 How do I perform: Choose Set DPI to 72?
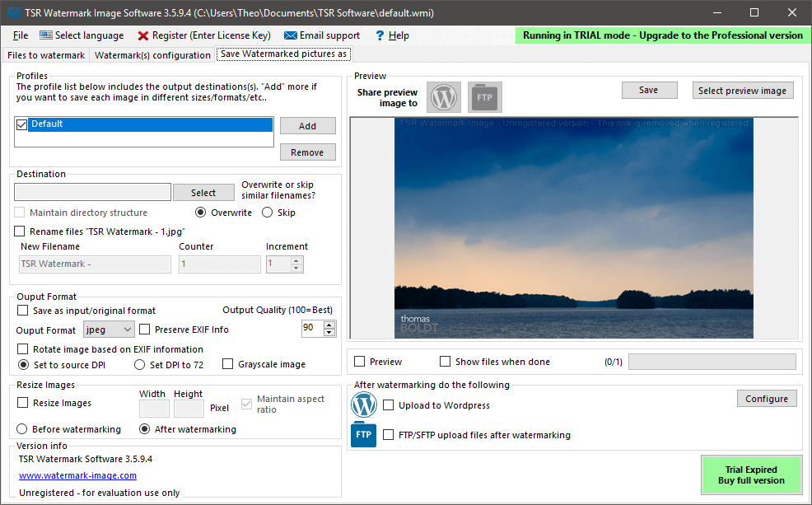pyautogui.click(x=139, y=365)
